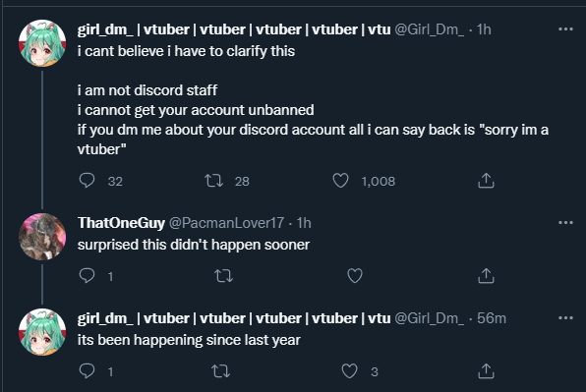The height and width of the screenshot is (392, 586).
Task: Reply to the 'not discord staff' tweet
Action: [x=88, y=181]
